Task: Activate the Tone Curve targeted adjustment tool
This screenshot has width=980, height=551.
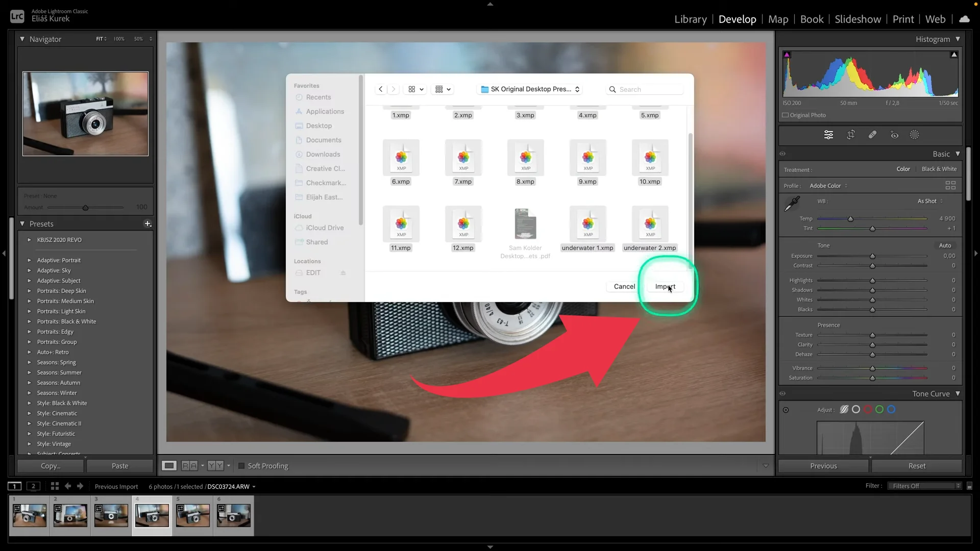Action: click(x=786, y=410)
